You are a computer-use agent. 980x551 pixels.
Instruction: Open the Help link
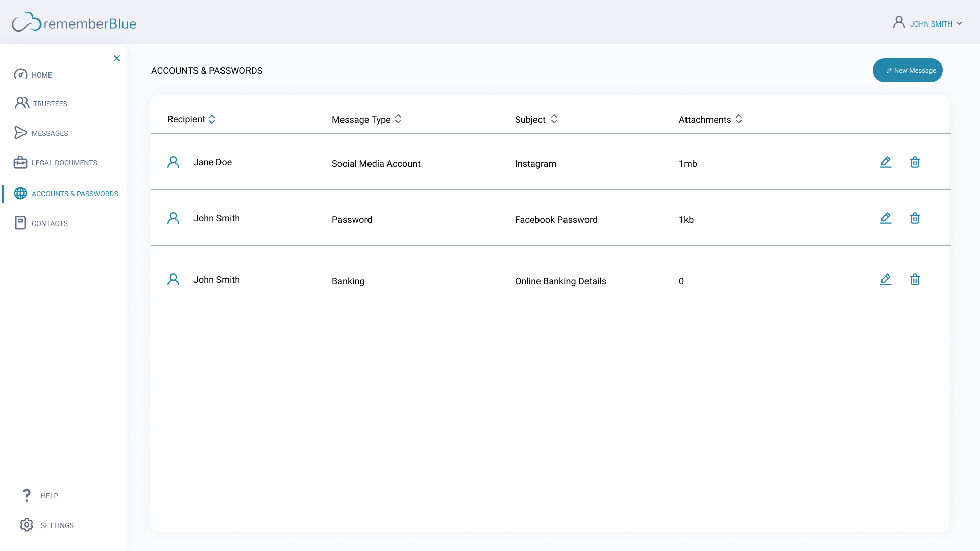point(49,496)
